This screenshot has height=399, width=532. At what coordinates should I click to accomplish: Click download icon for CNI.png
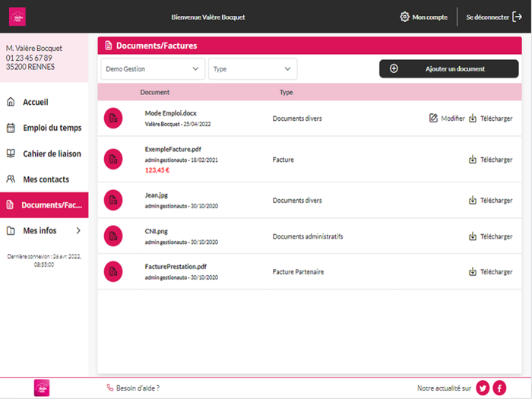[x=473, y=236]
